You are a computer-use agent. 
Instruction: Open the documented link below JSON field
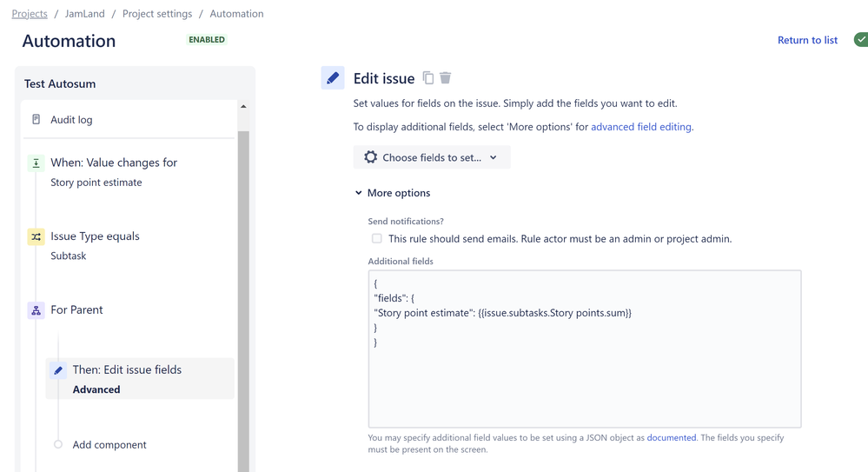(672, 437)
